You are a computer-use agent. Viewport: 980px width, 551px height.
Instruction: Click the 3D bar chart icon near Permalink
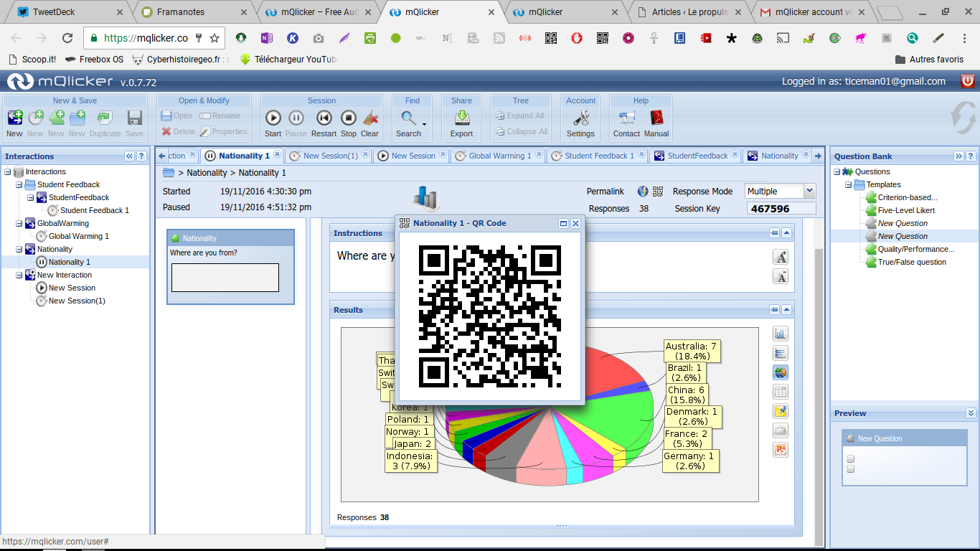click(x=428, y=198)
